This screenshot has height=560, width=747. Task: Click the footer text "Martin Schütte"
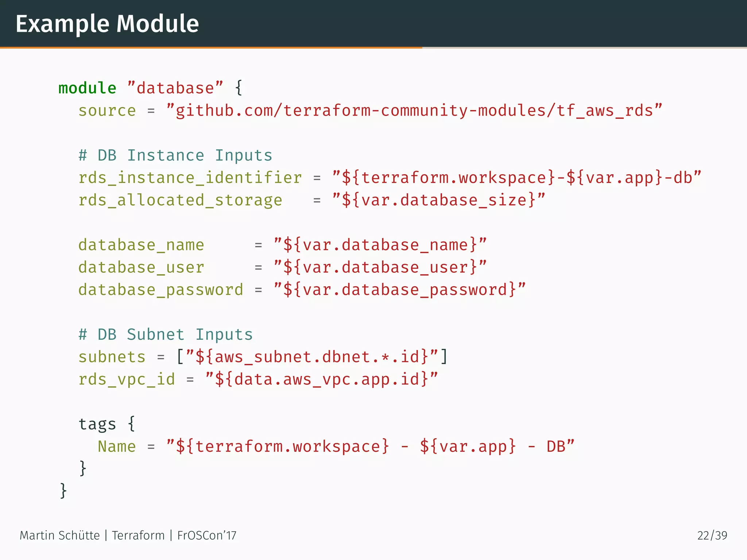click(59, 536)
